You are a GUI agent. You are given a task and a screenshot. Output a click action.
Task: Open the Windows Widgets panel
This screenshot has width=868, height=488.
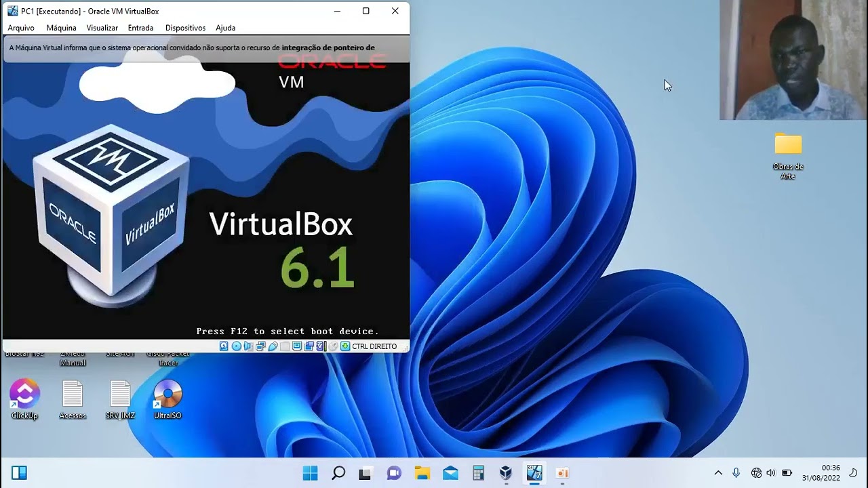coord(19,472)
